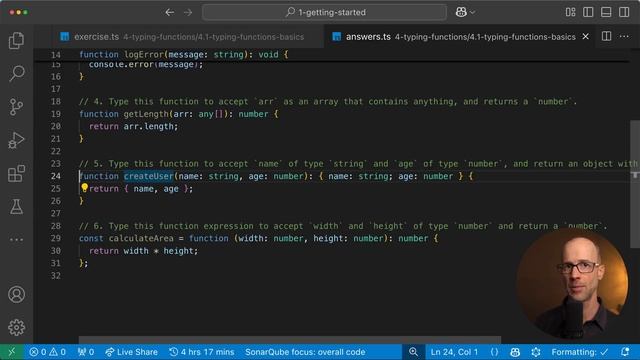
Task: Click the curly braces language status icon
Action: click(x=494, y=352)
